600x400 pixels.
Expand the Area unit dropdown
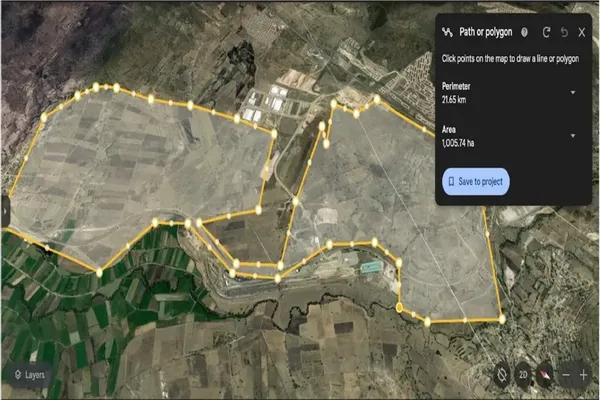573,136
